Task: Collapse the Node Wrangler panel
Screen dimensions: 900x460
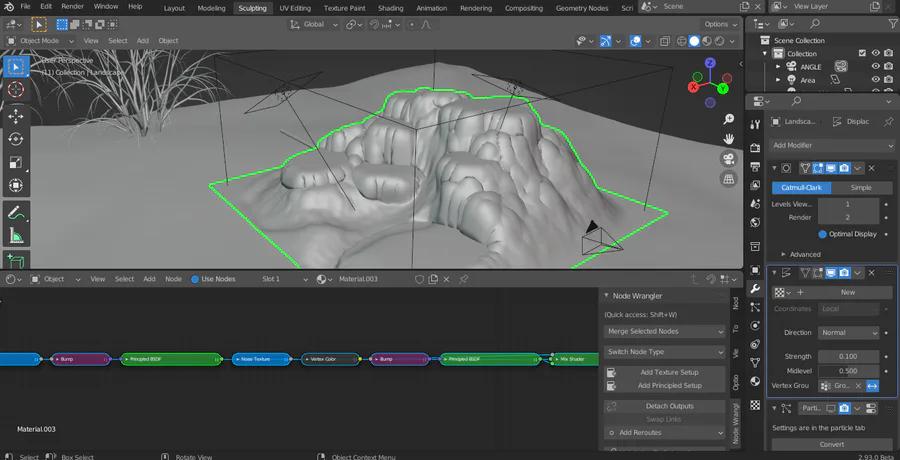Action: pyautogui.click(x=607, y=296)
